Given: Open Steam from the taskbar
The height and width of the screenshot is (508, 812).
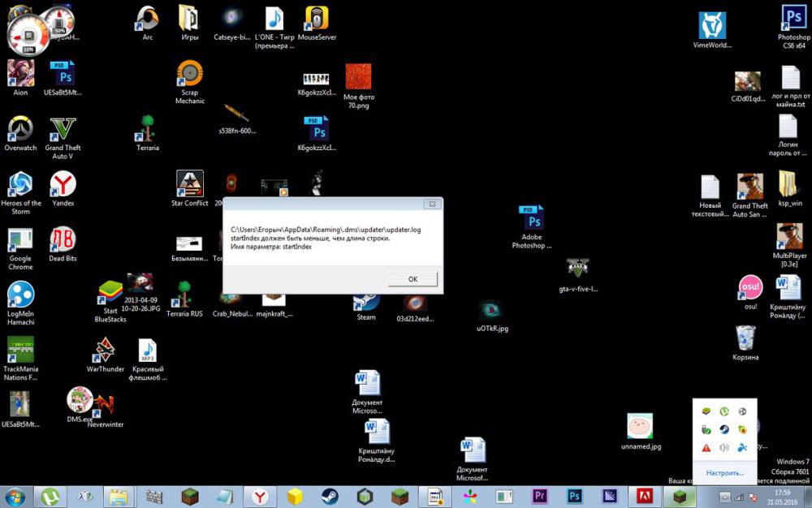Looking at the screenshot, I should (330, 497).
